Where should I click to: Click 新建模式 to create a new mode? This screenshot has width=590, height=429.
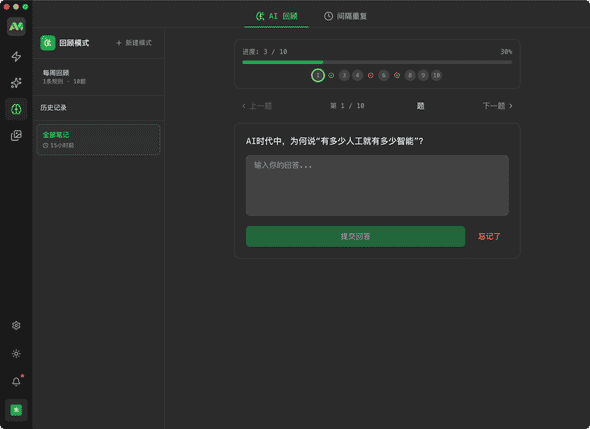134,43
